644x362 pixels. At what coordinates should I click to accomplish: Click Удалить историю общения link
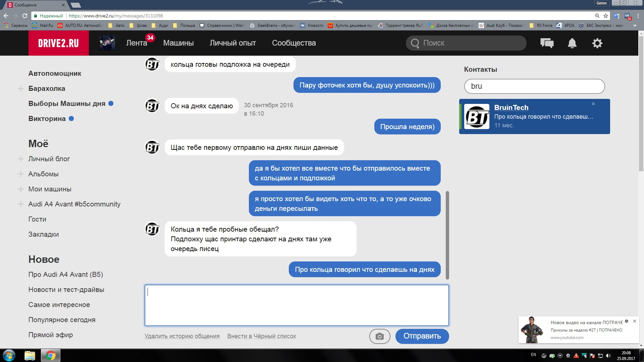[x=182, y=336]
